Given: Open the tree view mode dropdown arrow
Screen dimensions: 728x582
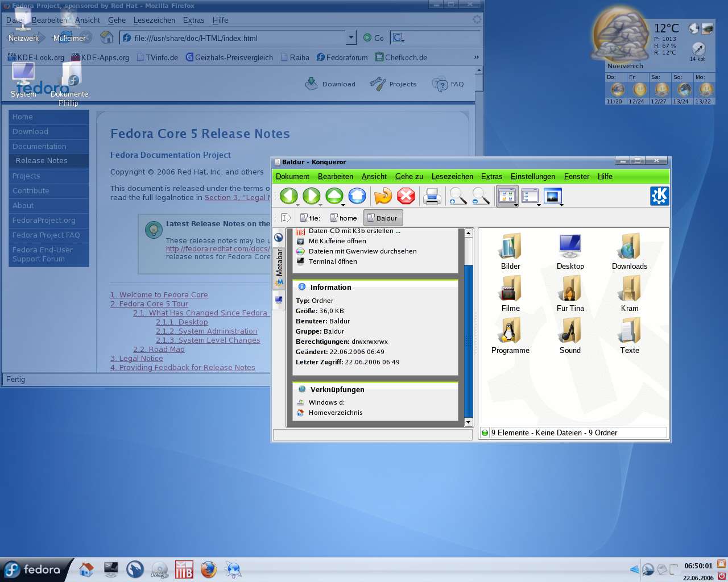Looking at the screenshot, I should click(x=539, y=205).
